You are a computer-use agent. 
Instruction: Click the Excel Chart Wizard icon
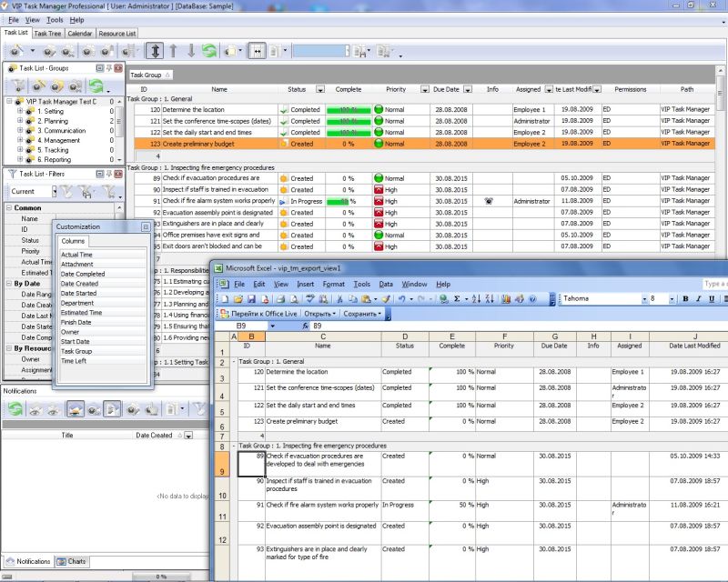click(x=506, y=299)
